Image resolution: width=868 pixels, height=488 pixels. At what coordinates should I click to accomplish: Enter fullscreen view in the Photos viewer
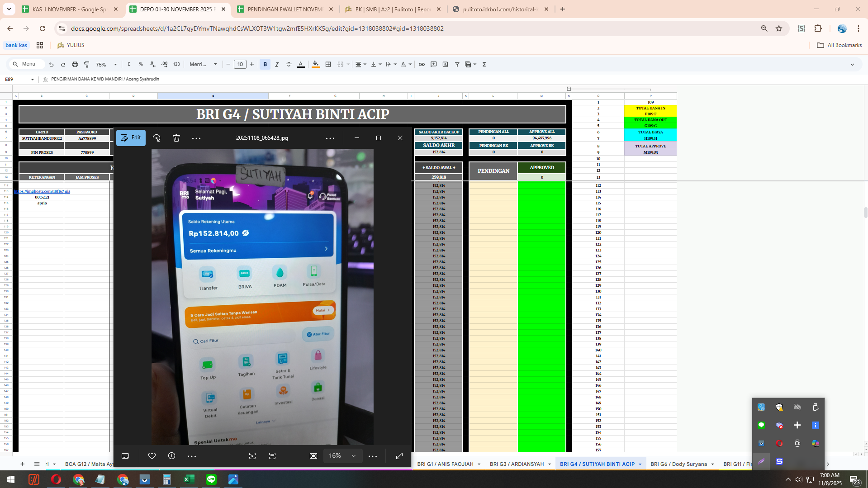pos(399,456)
